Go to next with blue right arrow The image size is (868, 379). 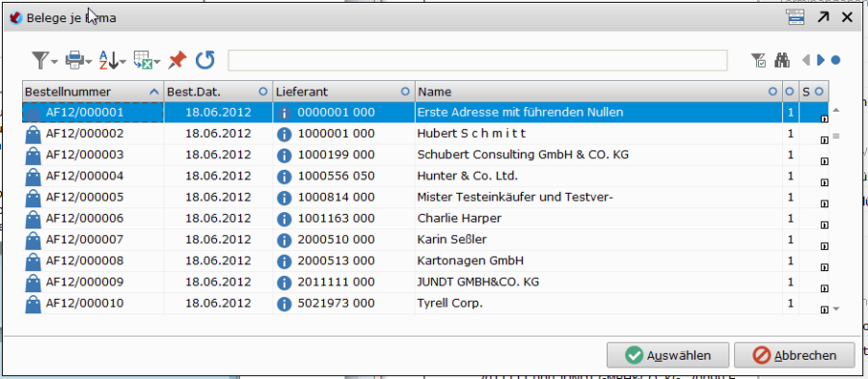[x=821, y=60]
